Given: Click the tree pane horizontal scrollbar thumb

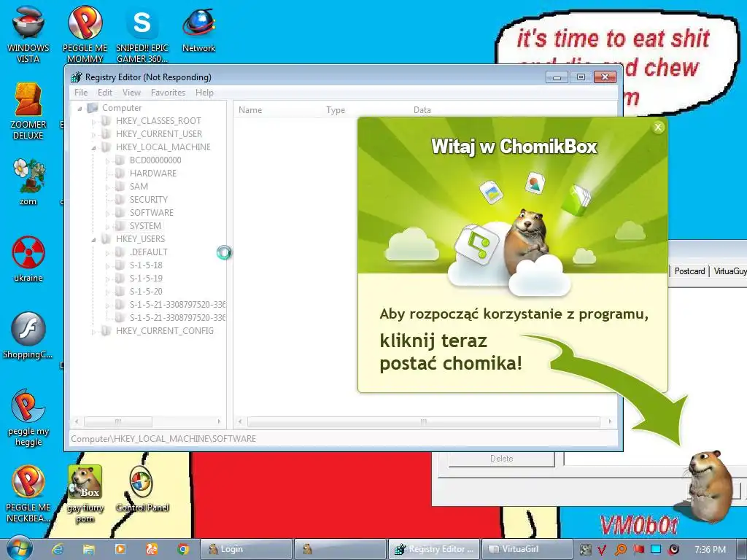Looking at the screenshot, I should (118, 421).
